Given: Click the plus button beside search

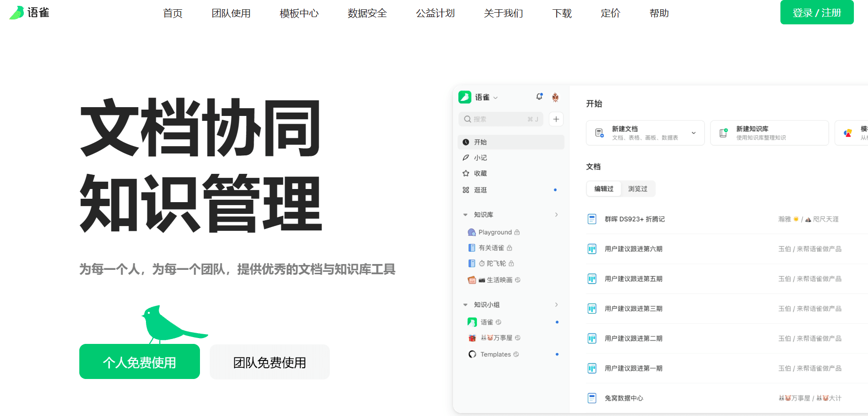Looking at the screenshot, I should [556, 119].
